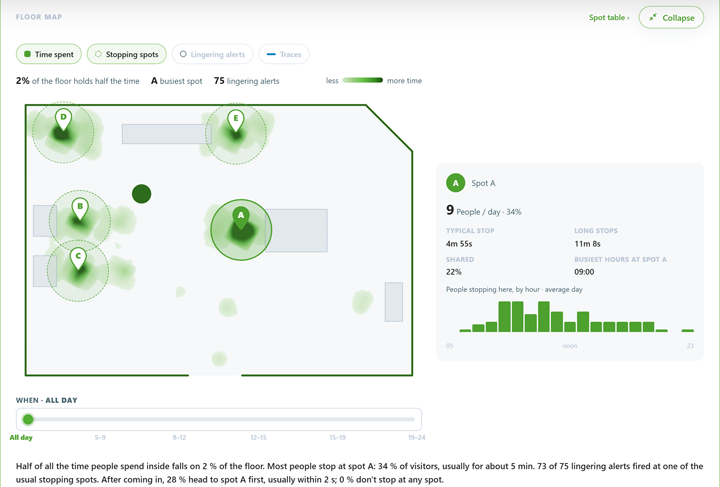Image resolution: width=720 pixels, height=487 pixels.
Task: Select the 9–12 time range
Action: click(179, 437)
